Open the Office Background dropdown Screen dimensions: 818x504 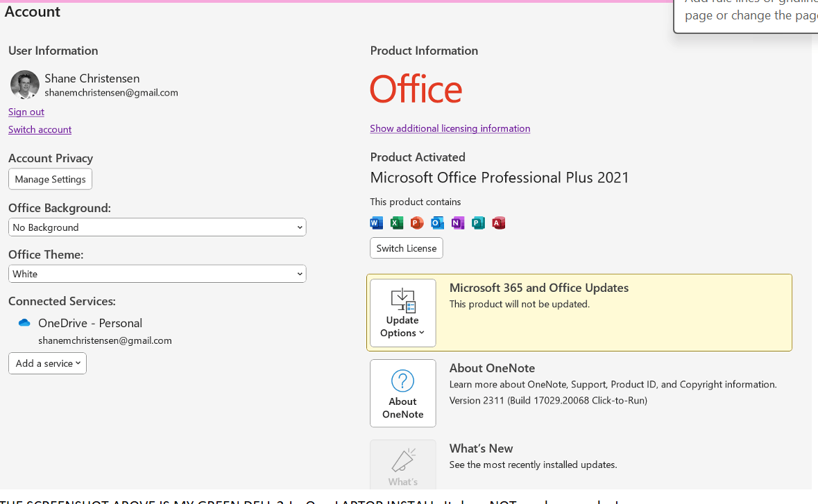click(157, 227)
